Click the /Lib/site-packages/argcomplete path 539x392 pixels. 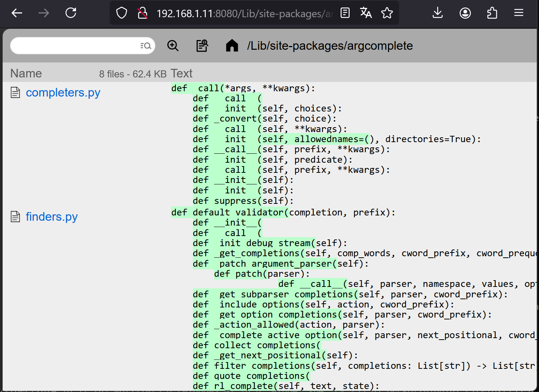click(x=330, y=46)
